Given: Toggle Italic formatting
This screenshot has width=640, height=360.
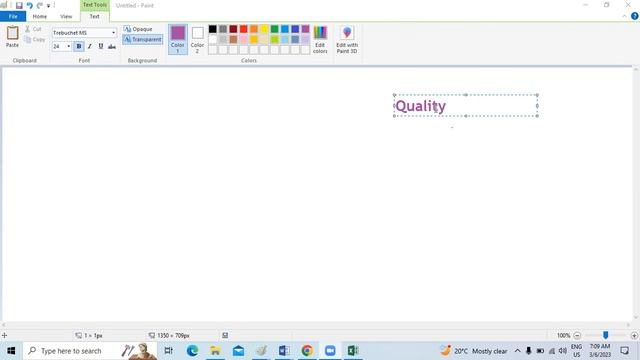Looking at the screenshot, I should 90,47.
